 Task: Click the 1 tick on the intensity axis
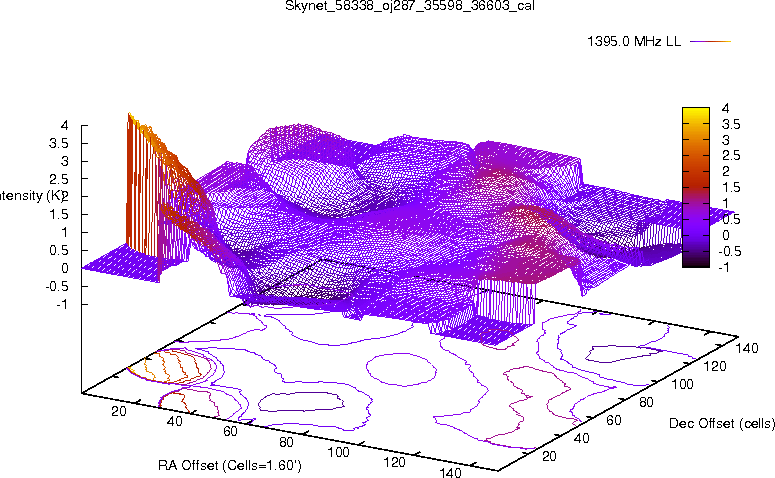coord(64,232)
